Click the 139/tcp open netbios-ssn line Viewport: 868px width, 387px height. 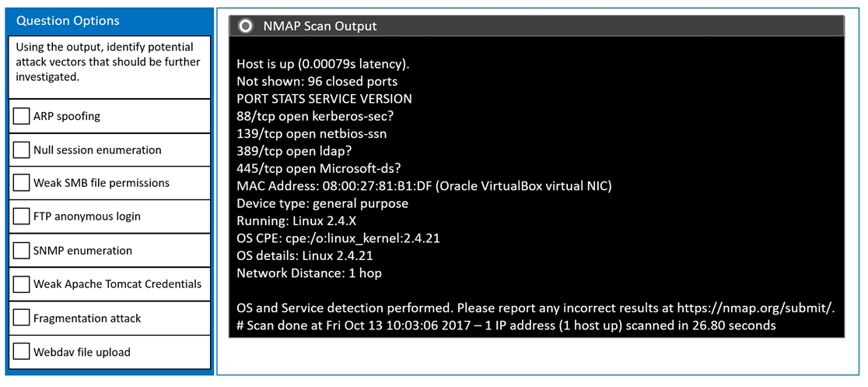[x=312, y=134]
